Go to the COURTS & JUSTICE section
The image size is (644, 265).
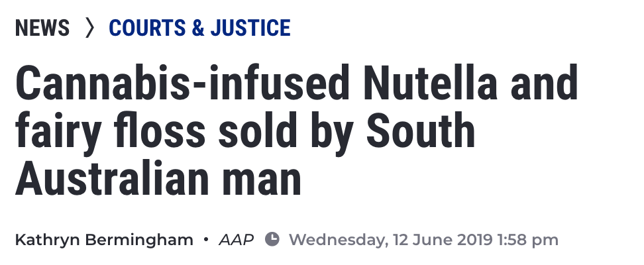[199, 28]
